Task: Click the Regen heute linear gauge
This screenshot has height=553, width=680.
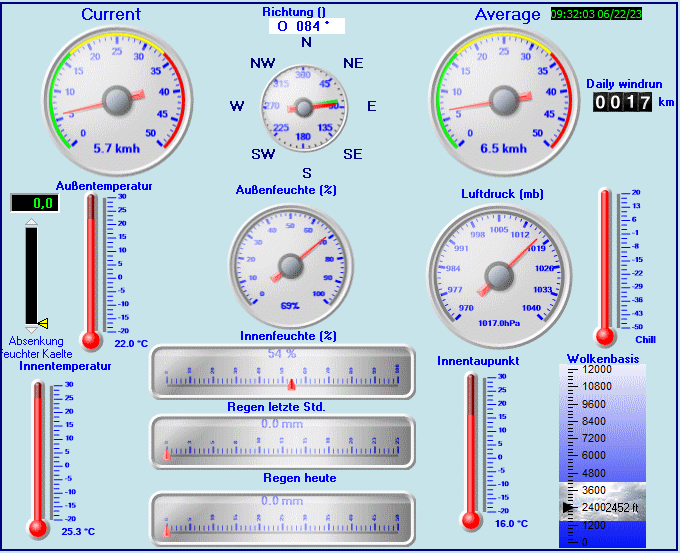Action: [282, 519]
